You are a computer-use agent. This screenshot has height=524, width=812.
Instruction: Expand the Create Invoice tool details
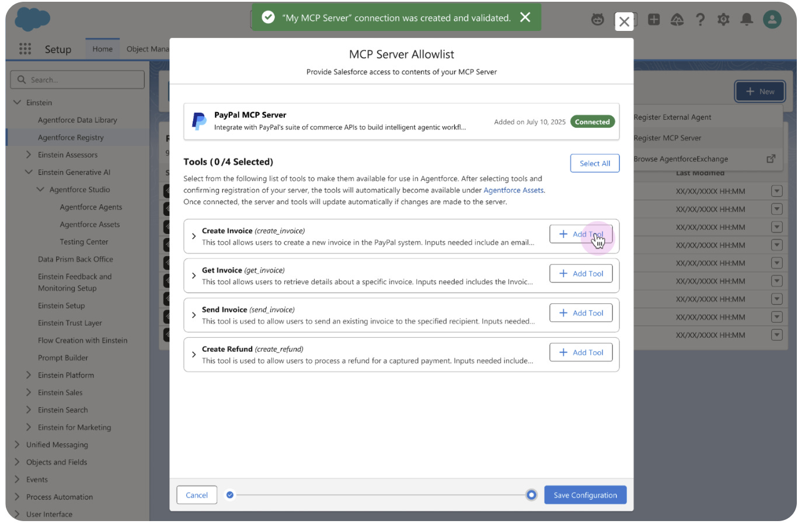(194, 236)
